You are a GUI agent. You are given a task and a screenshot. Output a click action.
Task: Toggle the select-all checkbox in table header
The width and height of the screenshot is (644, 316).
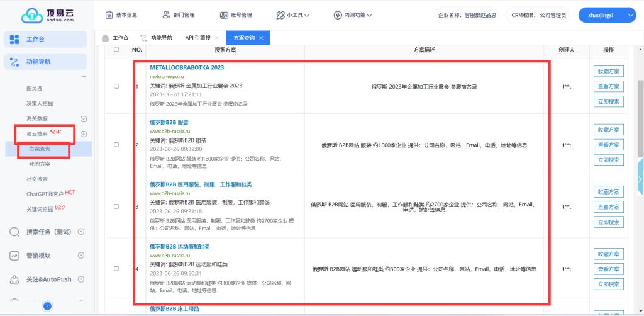116,49
